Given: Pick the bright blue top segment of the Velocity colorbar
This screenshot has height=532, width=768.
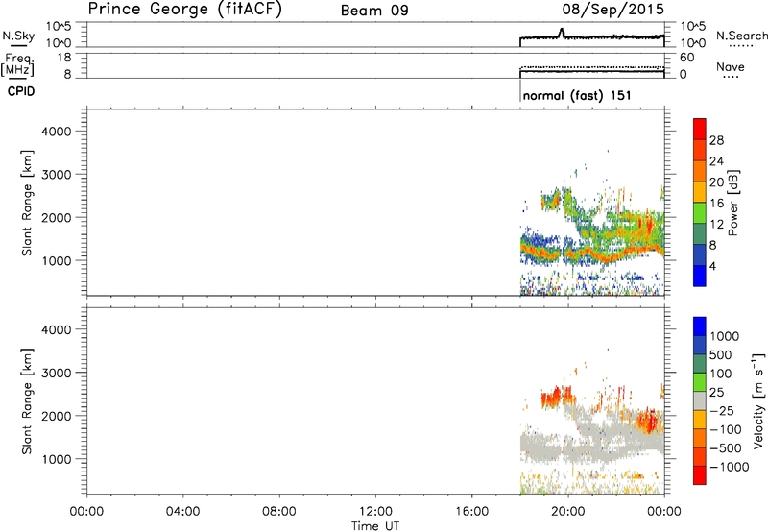Looking at the screenshot, I should click(x=700, y=326).
